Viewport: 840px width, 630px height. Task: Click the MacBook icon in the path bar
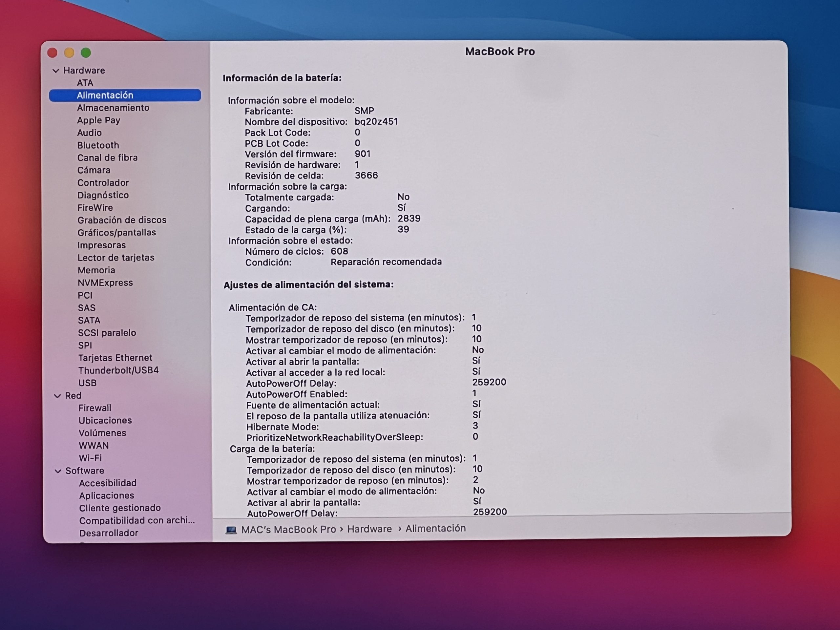click(x=231, y=530)
